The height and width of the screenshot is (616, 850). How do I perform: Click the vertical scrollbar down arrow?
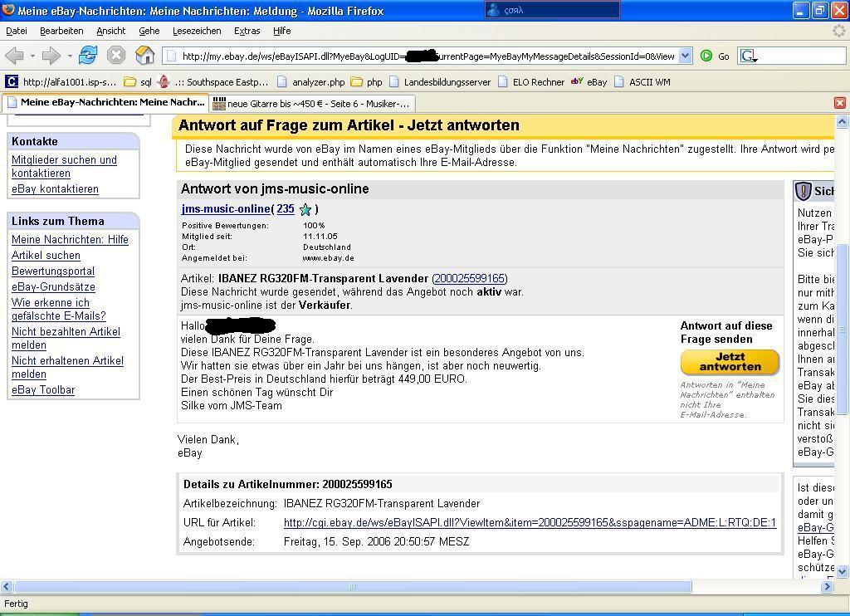coord(842,571)
